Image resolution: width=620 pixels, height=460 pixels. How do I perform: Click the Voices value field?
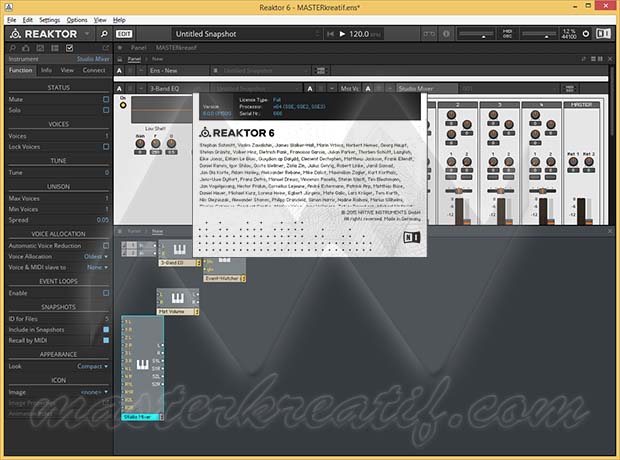pos(107,136)
